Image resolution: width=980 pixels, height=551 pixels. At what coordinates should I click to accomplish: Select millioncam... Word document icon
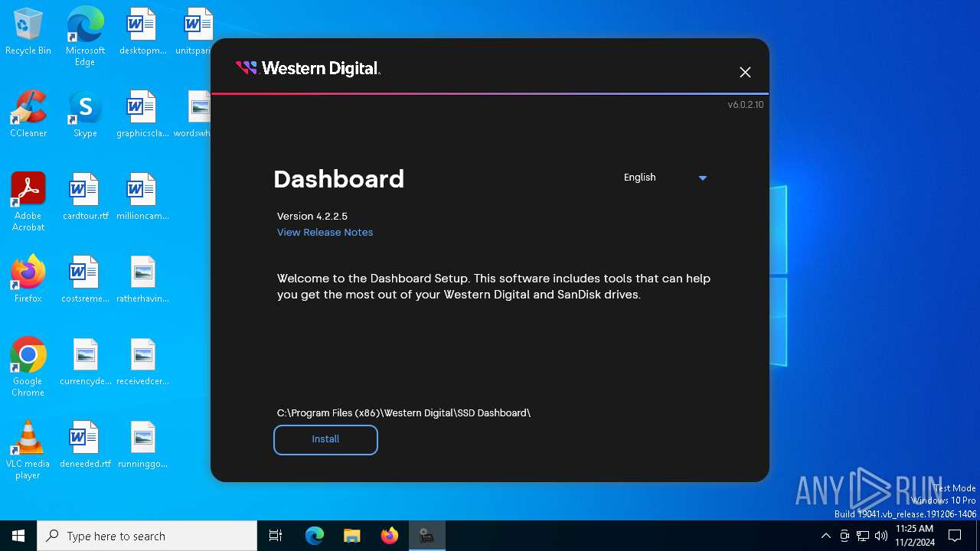coord(142,197)
